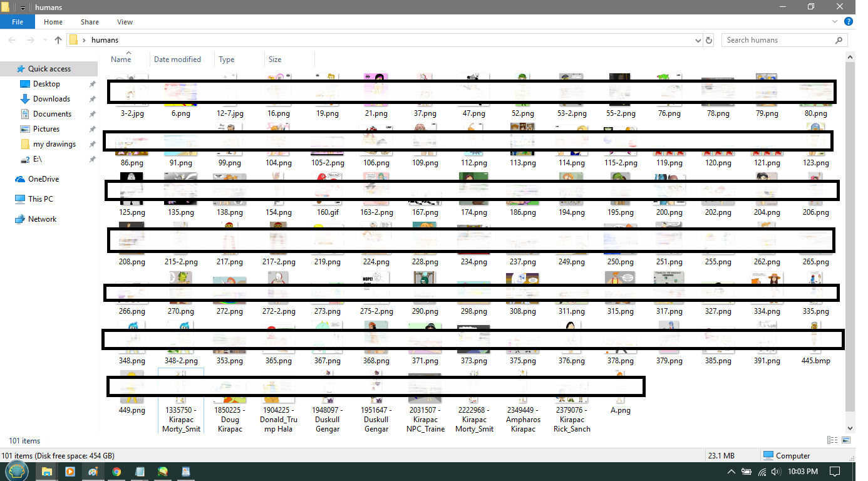Select the file 2349449 - Ampharos Kirapac
Image resolution: width=868 pixels, height=481 pixels.
click(x=523, y=401)
